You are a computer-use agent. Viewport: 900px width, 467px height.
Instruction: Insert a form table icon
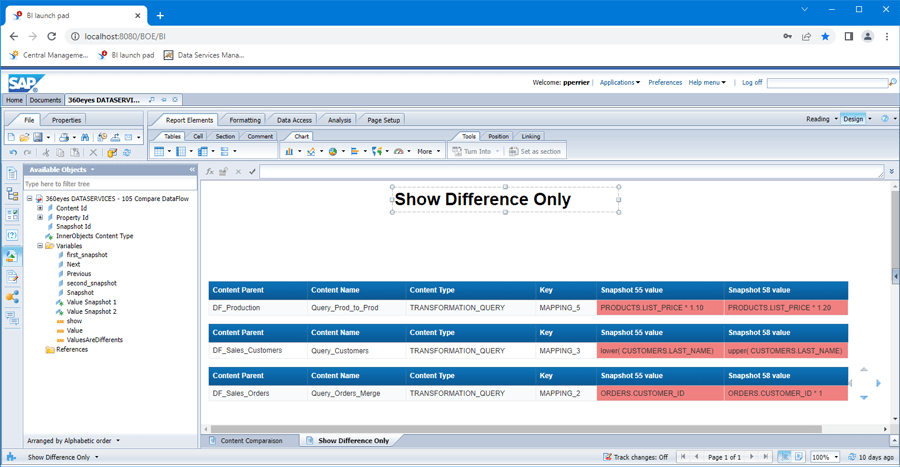224,151
